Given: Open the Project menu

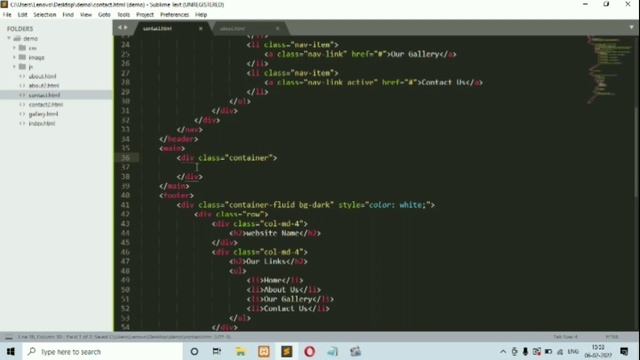Looking at the screenshot, I should click(145, 15).
